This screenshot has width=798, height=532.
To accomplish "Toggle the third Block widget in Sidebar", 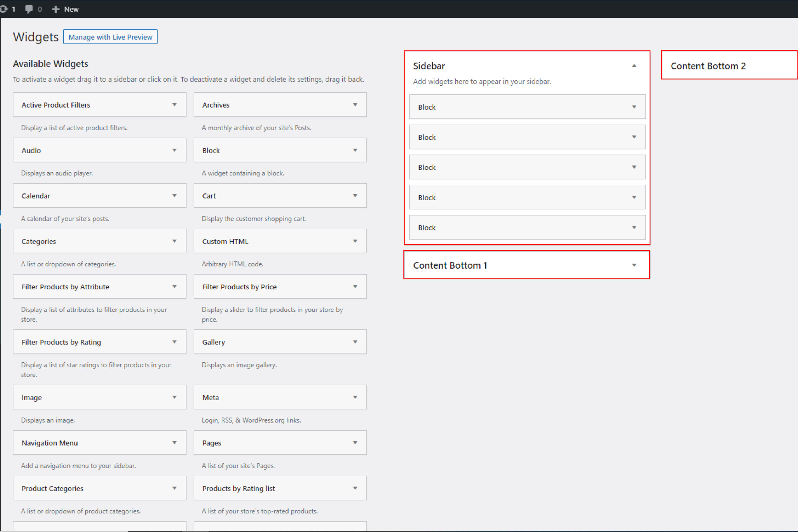I will tap(635, 167).
